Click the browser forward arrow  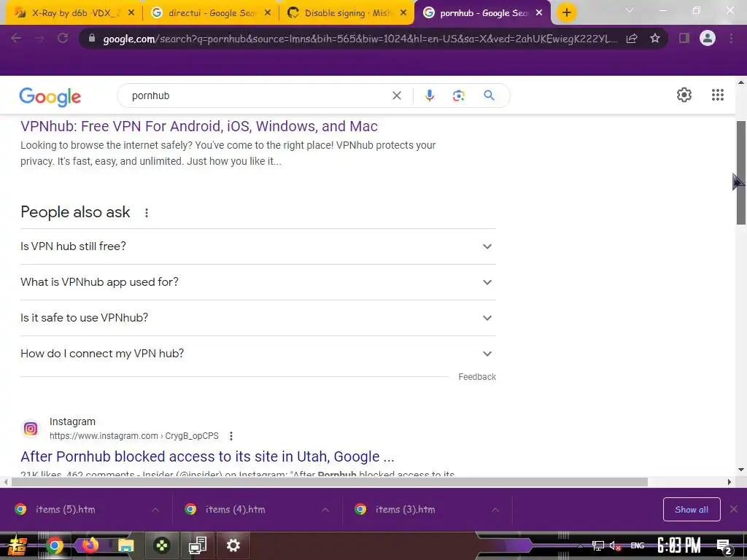39,39
